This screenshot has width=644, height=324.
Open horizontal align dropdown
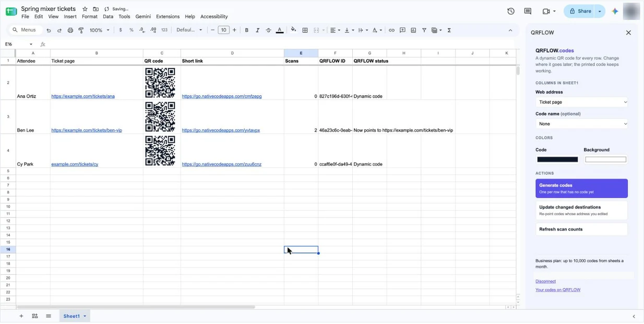click(335, 30)
